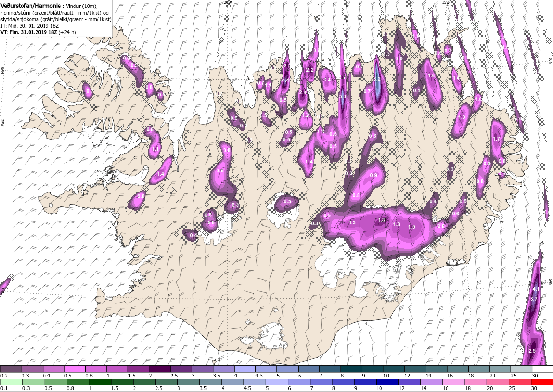Click the 1.8 value in the southern band
Screen dimensions: 553x392
pos(381,220)
